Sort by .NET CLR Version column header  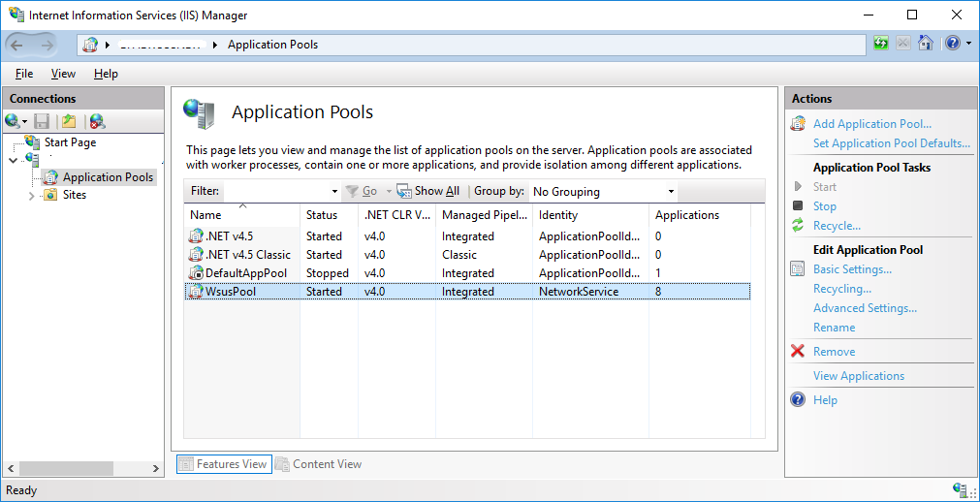396,215
